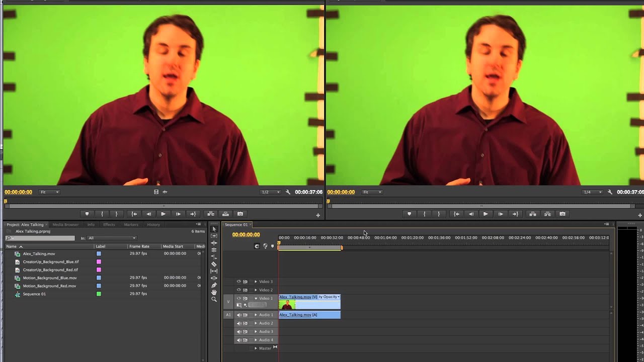Screen dimensions: 644x362
Task: Open clip Opacity effect dropdown on Video 1
Action: click(330, 297)
